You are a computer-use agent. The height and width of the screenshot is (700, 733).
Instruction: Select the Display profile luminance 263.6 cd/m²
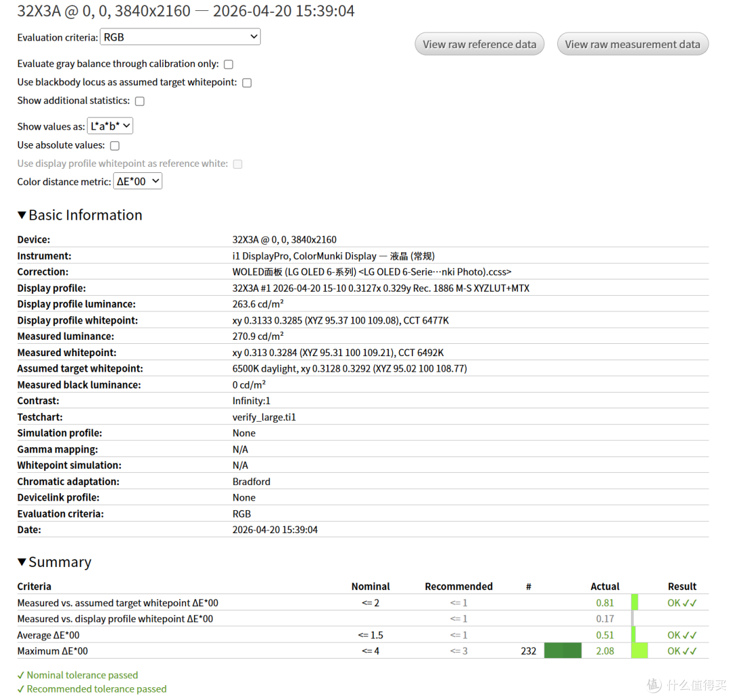(x=258, y=304)
